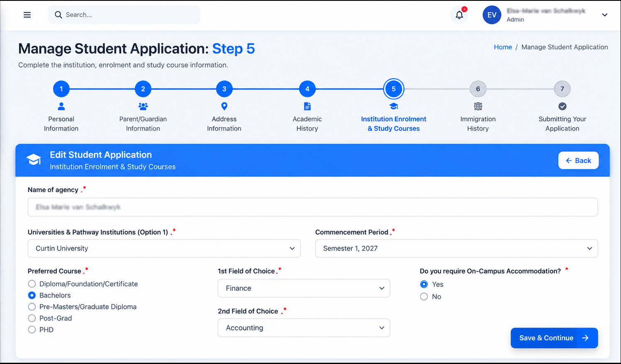Click Institution Enrolment & Study Courses step label

point(394,124)
